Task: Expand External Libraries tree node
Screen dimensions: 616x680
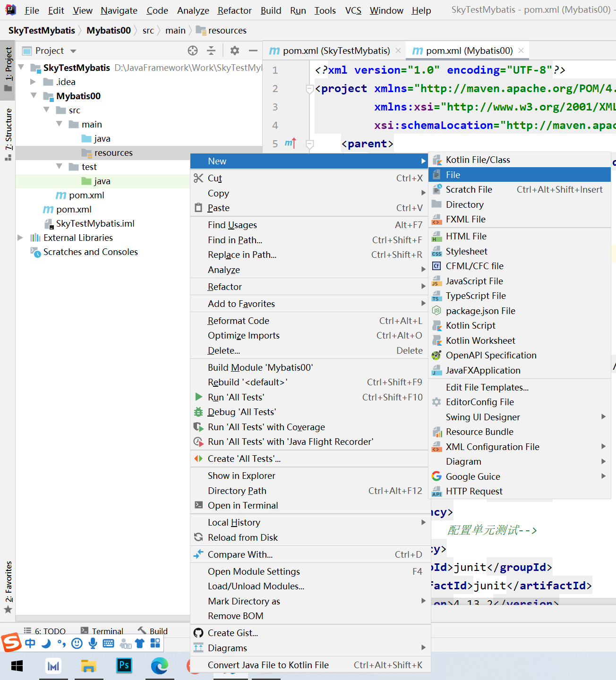Action: pyautogui.click(x=20, y=238)
